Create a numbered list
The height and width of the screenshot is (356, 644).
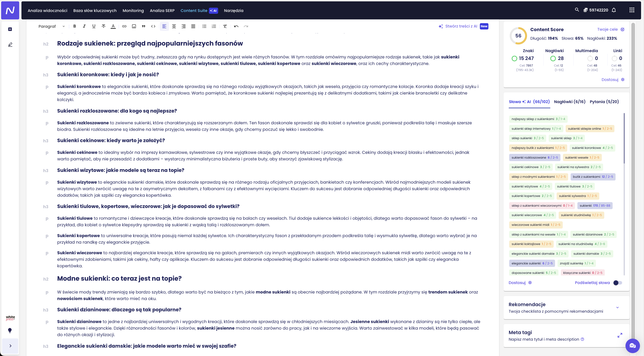pyautogui.click(x=214, y=26)
